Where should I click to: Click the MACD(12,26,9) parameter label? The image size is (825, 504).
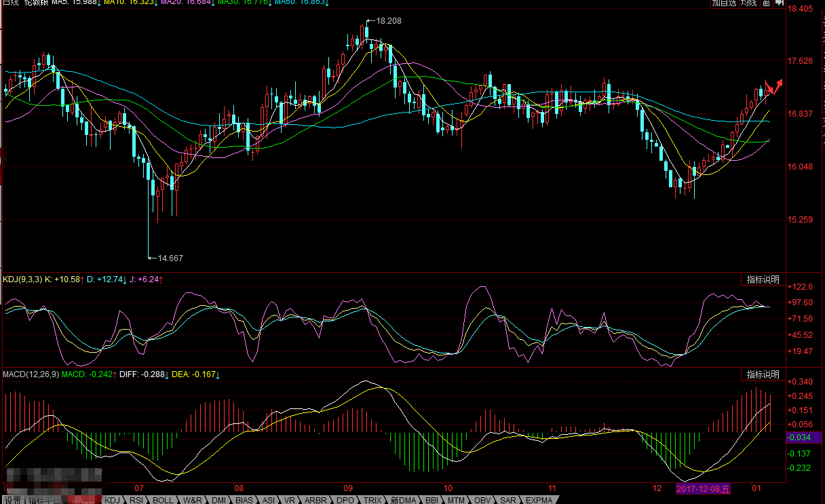(30, 374)
